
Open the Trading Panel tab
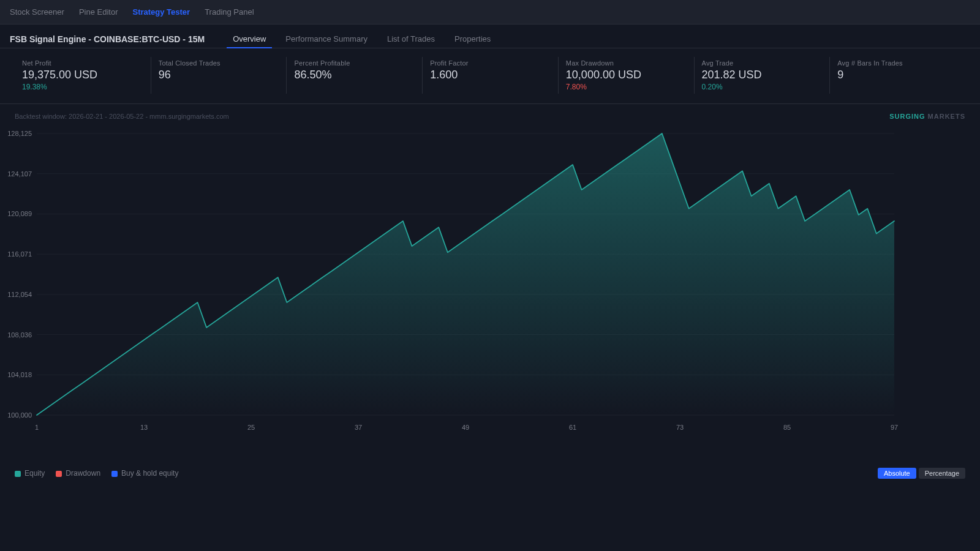point(229,12)
